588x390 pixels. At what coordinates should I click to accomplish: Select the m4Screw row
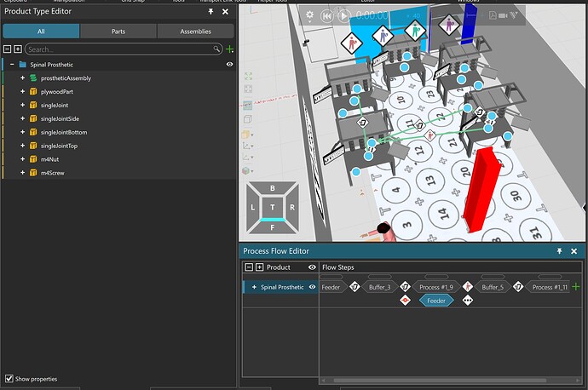click(118, 172)
